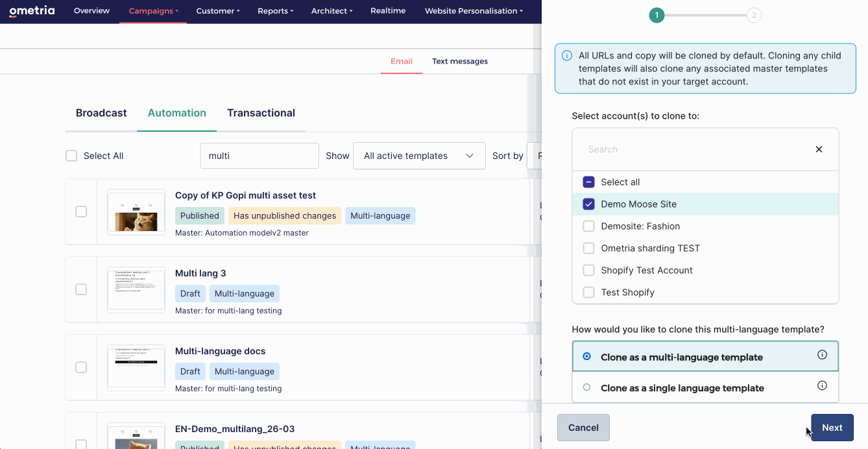Screen dimensions: 868x449
Task: Toggle the Select All templates checkbox
Action: pyautogui.click(x=71, y=156)
